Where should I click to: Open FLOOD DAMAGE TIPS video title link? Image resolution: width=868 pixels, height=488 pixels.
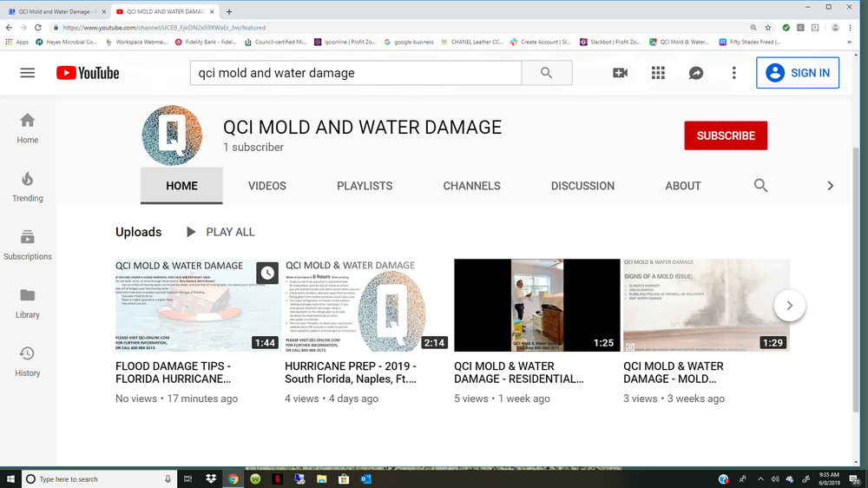[174, 373]
